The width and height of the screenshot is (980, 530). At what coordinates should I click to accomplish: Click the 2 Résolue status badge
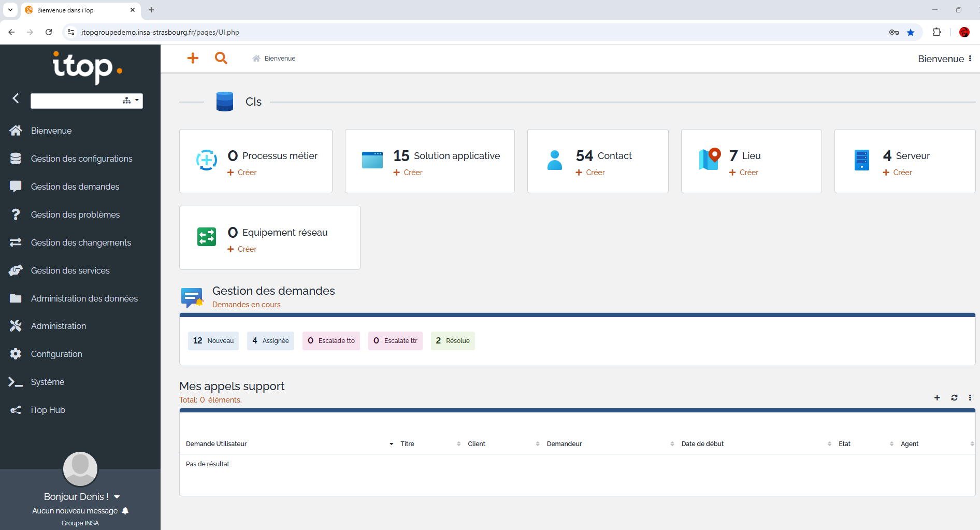coord(453,341)
